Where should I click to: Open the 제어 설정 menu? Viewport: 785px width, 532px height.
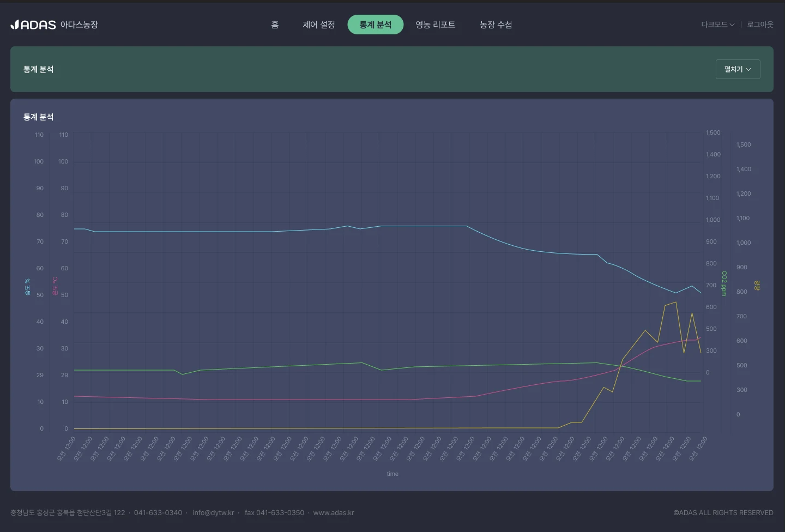coord(319,25)
